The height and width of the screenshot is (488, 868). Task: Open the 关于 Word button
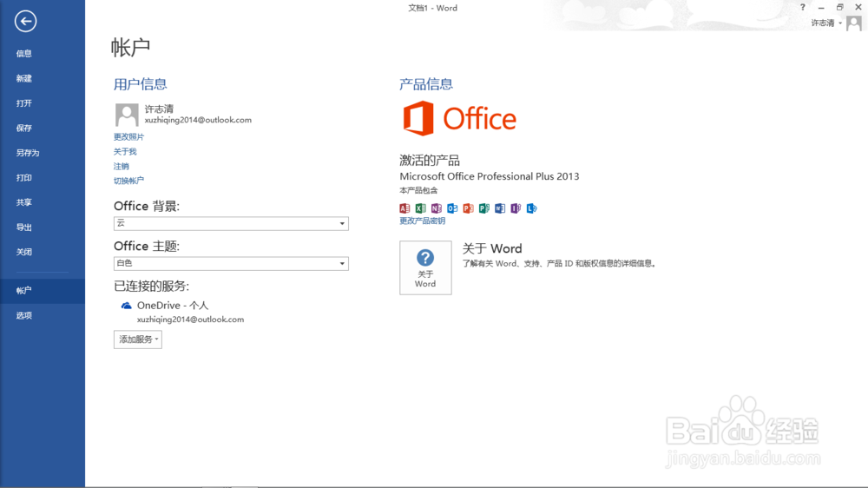425,267
